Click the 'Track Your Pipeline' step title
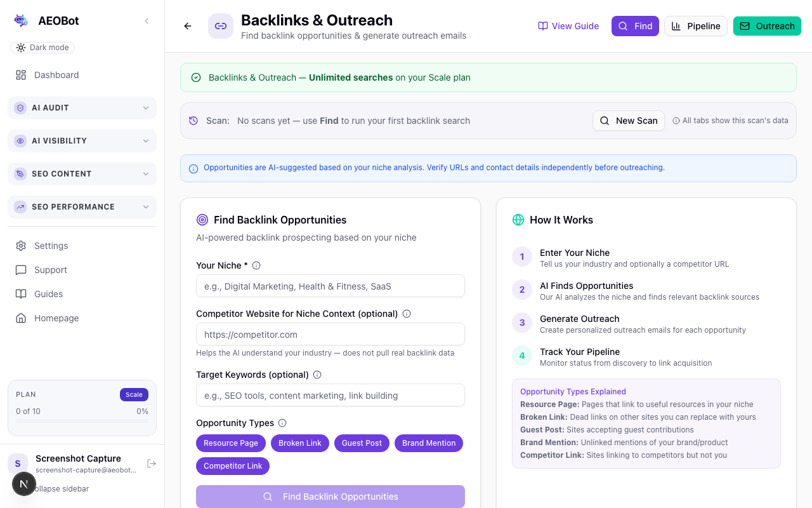The height and width of the screenshot is (508, 812). click(580, 352)
